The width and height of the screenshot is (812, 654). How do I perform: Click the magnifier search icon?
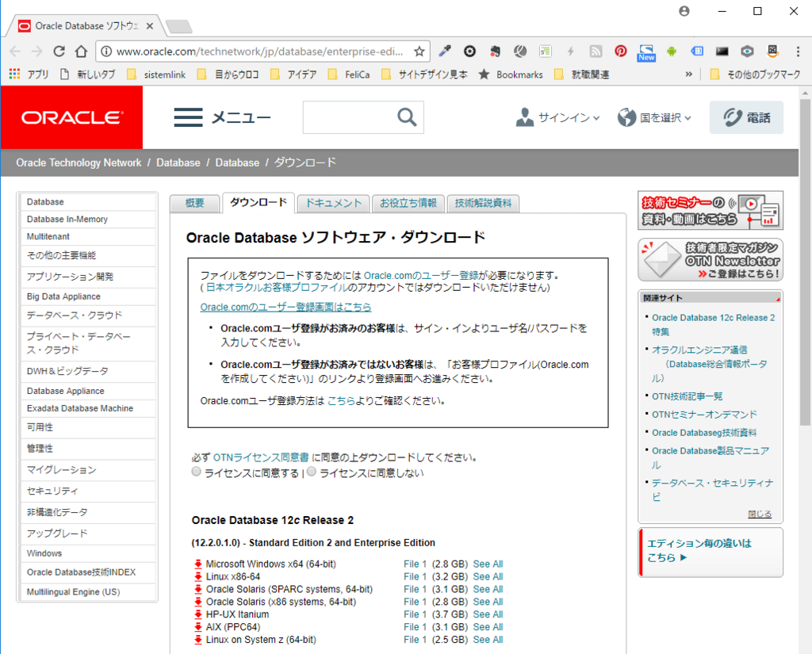click(x=407, y=117)
